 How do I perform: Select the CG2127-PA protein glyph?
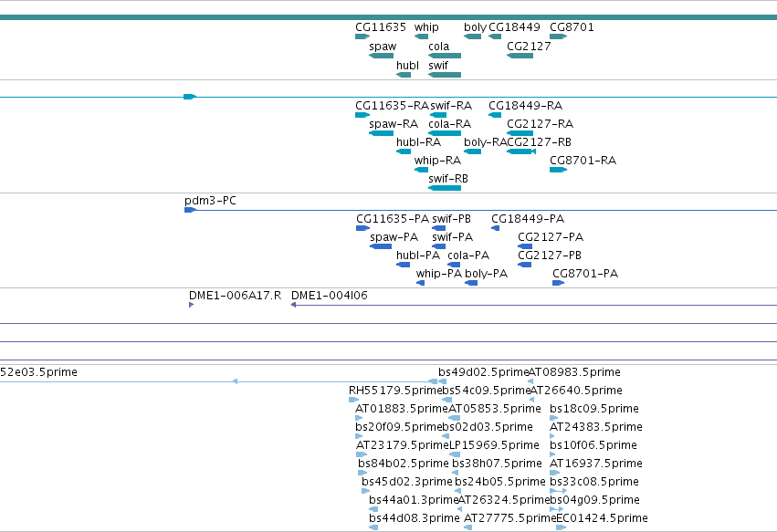(x=525, y=246)
